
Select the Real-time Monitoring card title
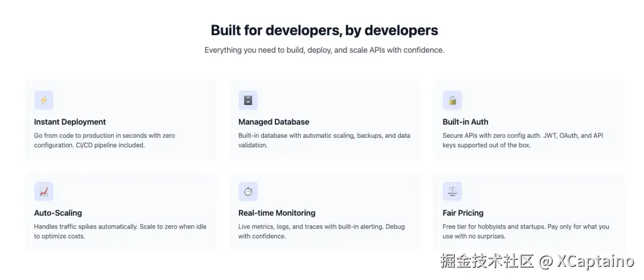277,213
